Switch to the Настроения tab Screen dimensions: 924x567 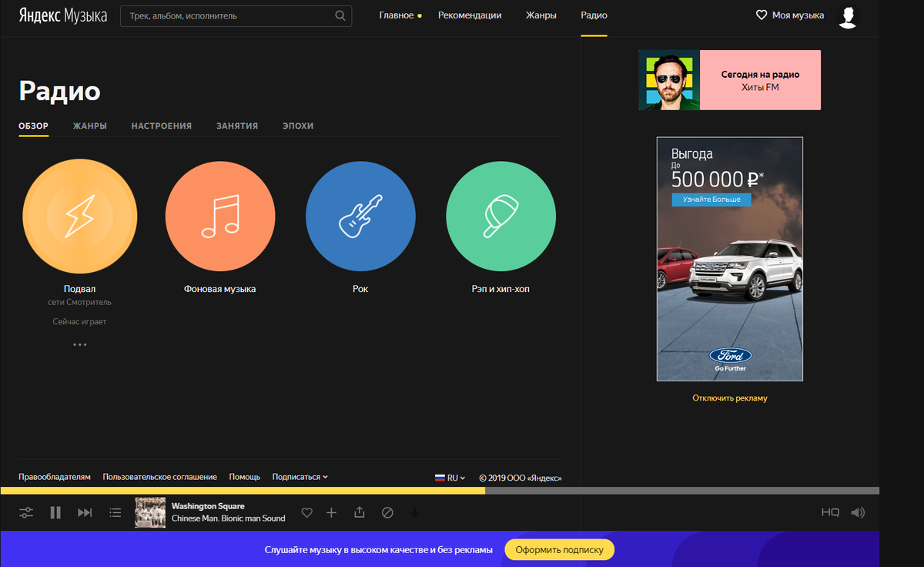pyautogui.click(x=162, y=126)
